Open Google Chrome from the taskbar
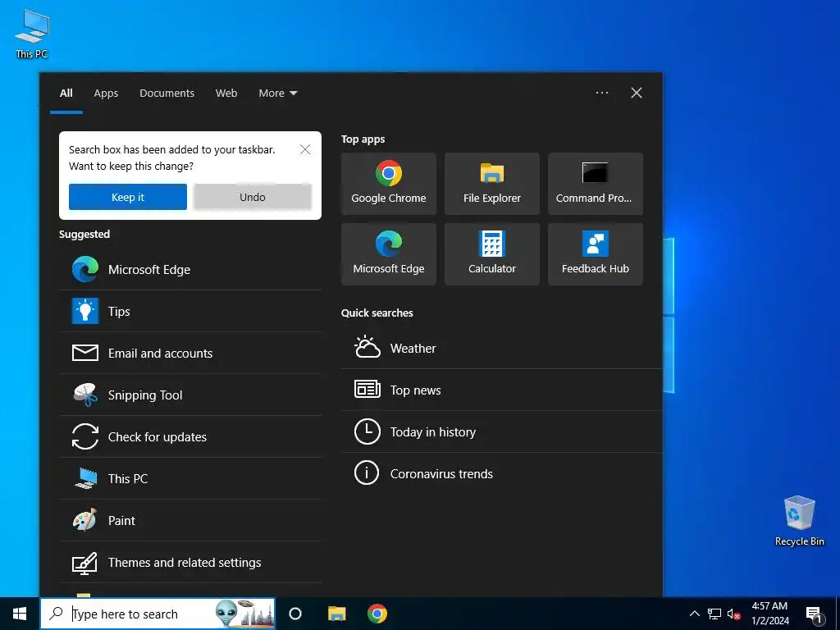Screen dimensions: 840x630 (x=377, y=614)
